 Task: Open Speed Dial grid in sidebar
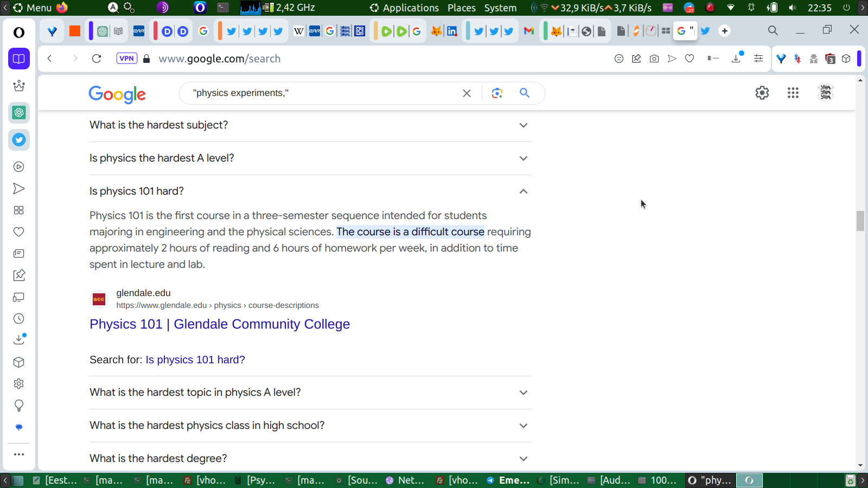19,210
